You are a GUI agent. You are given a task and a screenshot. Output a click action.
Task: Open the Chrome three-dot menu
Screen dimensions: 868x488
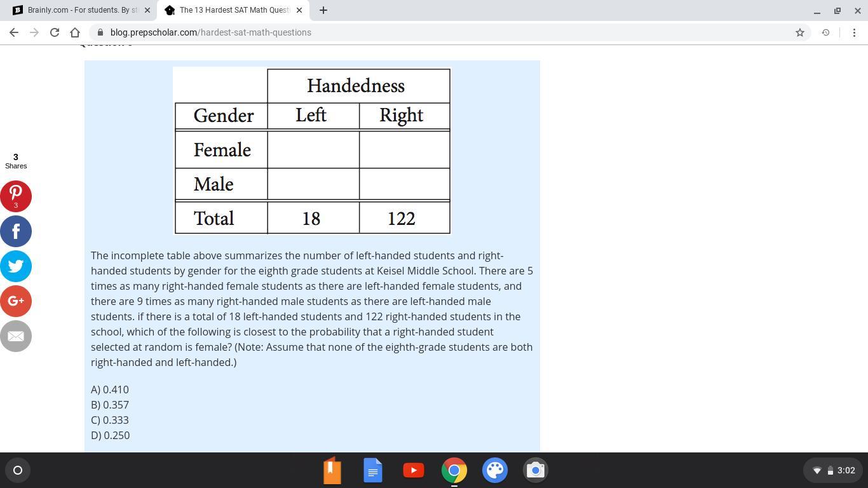tap(854, 32)
